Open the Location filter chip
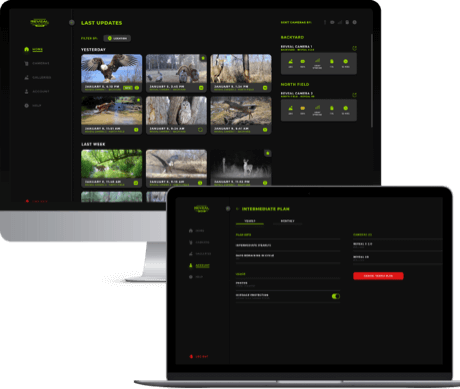This screenshot has height=389, width=460. pyautogui.click(x=117, y=38)
